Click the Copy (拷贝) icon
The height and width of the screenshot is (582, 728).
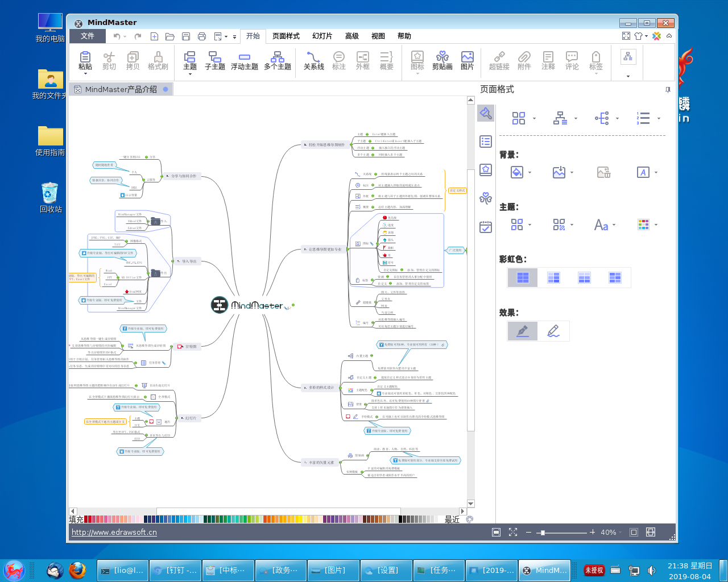[133, 57]
